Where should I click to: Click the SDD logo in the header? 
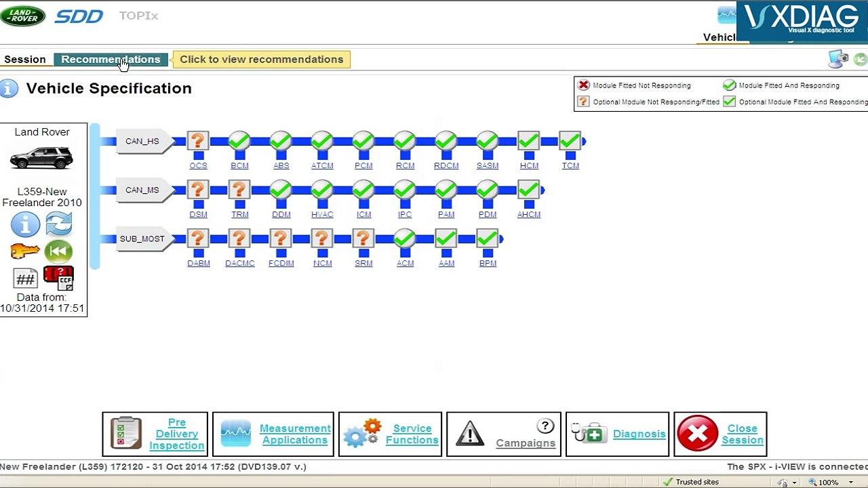coord(79,16)
